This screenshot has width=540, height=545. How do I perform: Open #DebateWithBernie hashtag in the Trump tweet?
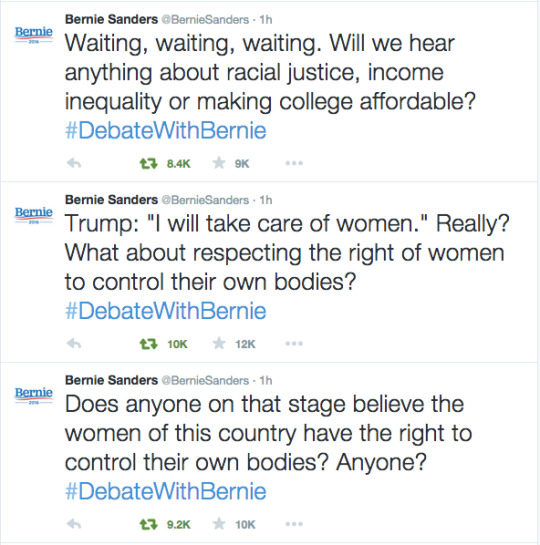166,311
